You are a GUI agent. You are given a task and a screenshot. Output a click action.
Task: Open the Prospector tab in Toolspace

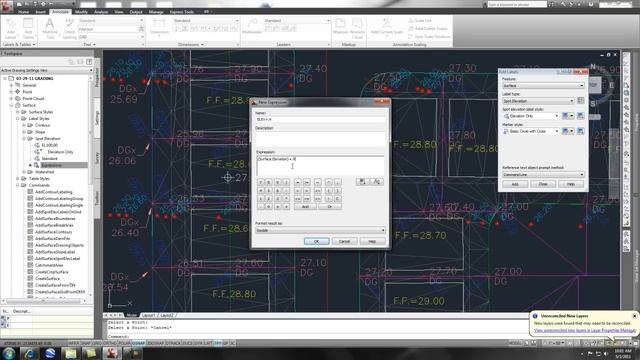[x=97, y=78]
